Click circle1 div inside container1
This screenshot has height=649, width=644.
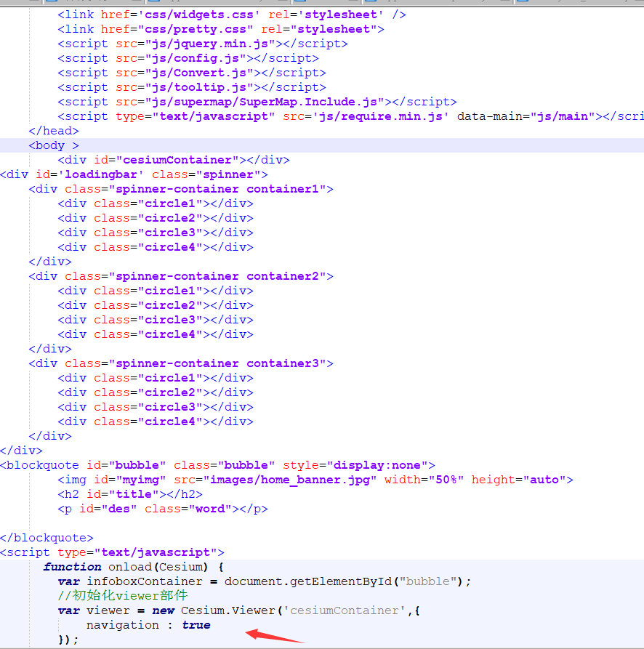156,203
